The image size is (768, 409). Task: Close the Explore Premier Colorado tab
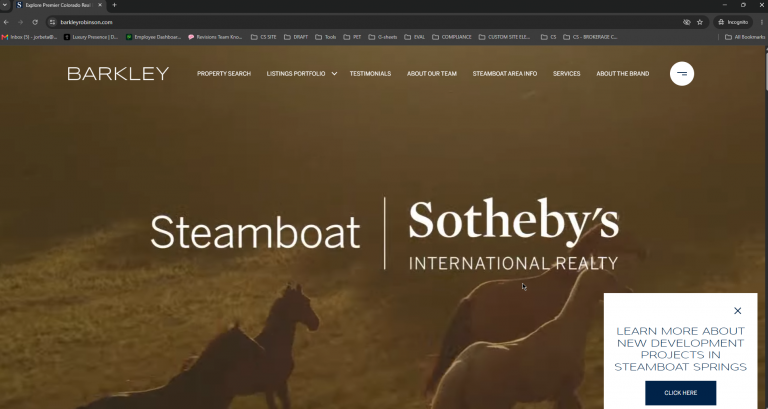(x=100, y=5)
